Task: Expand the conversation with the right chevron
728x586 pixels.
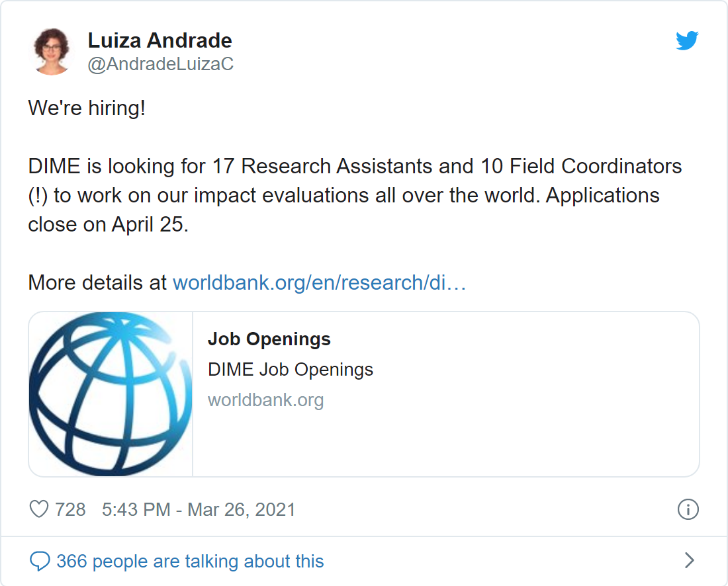Action: pos(689,561)
